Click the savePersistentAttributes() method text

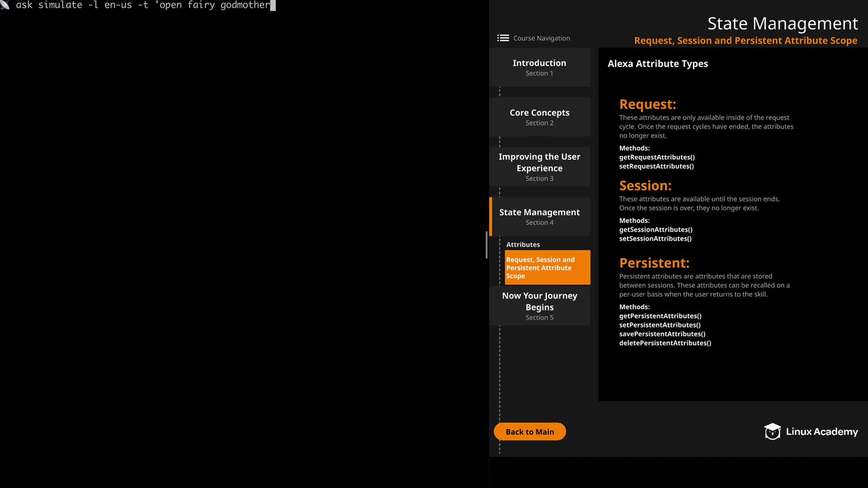click(x=662, y=334)
